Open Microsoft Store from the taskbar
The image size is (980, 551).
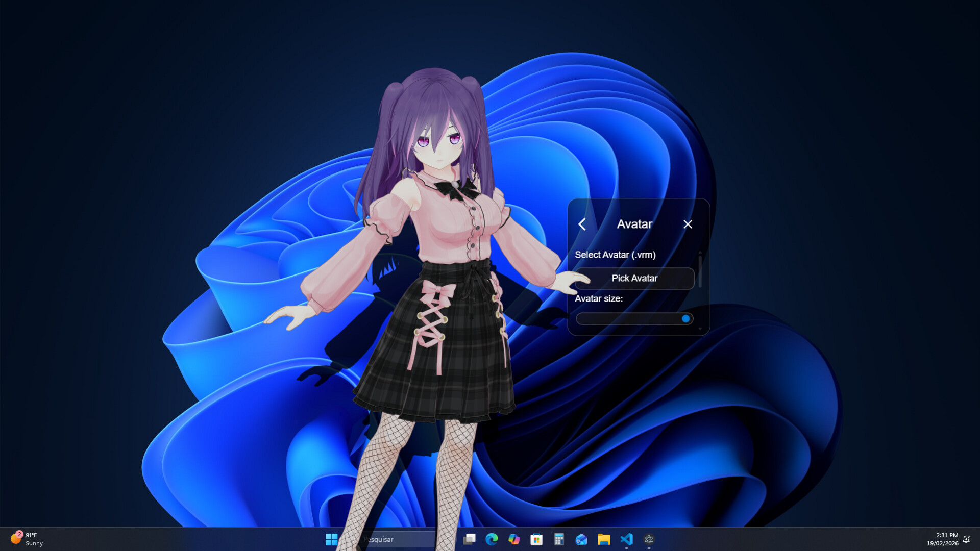536,539
